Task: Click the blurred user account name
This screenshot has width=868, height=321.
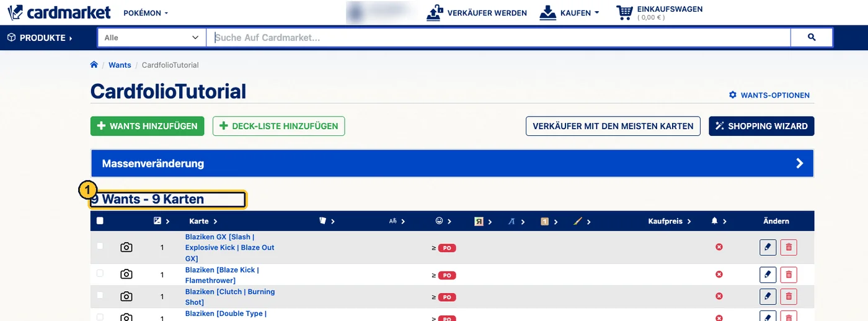Action: (381, 12)
